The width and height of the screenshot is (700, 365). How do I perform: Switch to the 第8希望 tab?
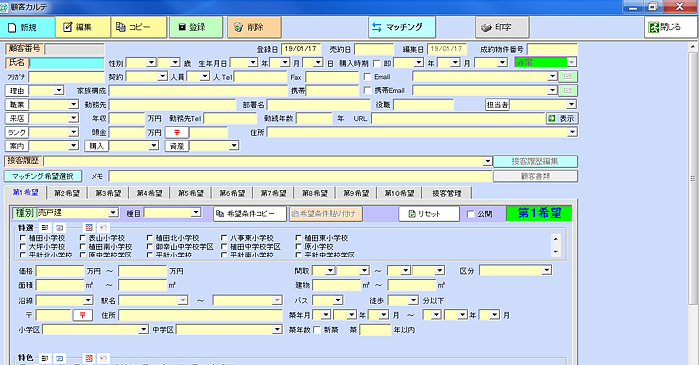tap(315, 193)
